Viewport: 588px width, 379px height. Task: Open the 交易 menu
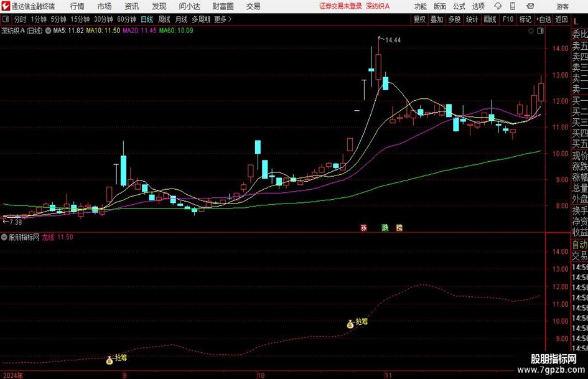click(253, 6)
